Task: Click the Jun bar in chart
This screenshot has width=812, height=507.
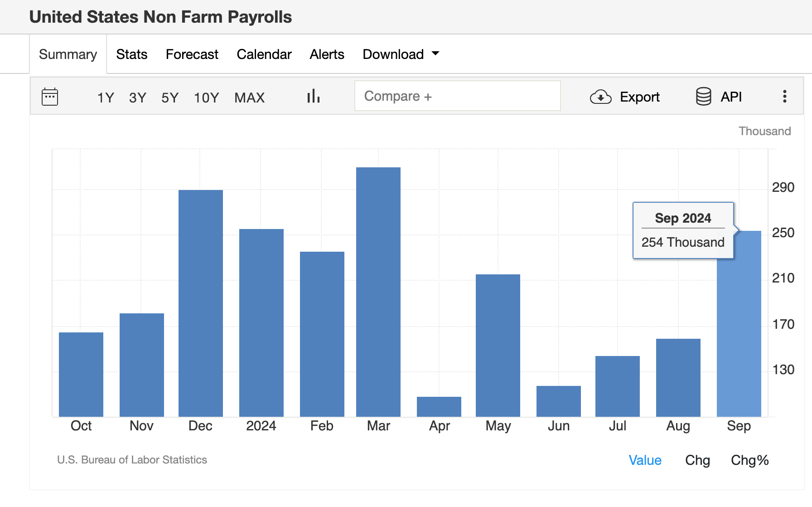Action: 559,401
